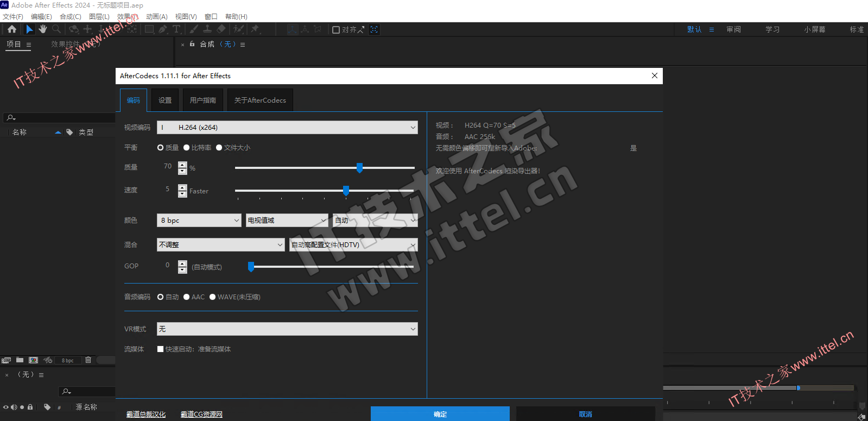
Task: Click the 质量 slider handle
Action: point(359,168)
